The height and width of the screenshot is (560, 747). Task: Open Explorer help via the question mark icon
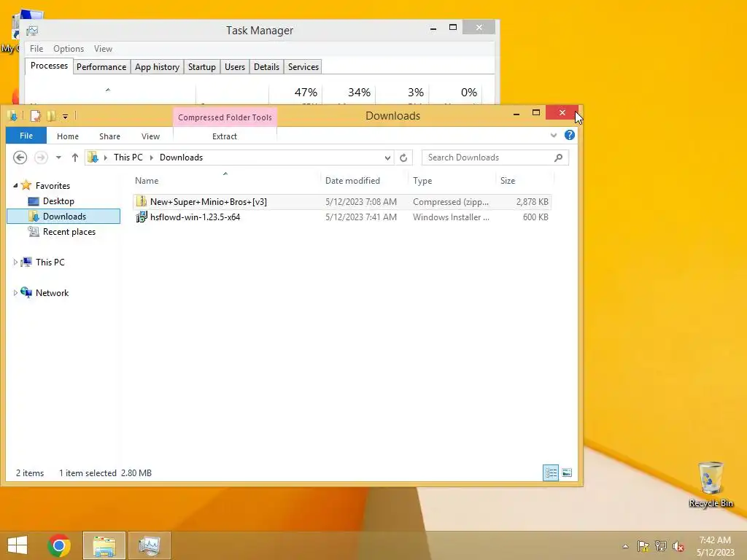click(569, 135)
